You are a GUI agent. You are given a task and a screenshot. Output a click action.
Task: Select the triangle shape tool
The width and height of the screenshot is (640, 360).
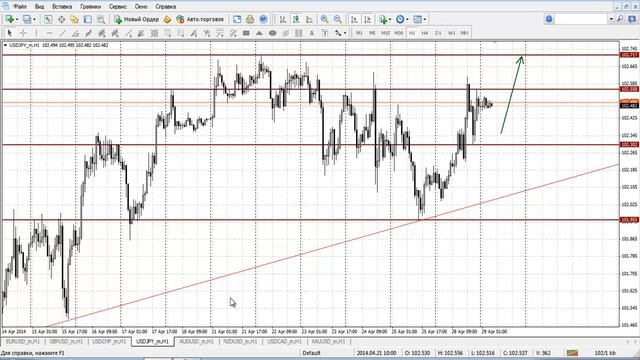coord(259,33)
